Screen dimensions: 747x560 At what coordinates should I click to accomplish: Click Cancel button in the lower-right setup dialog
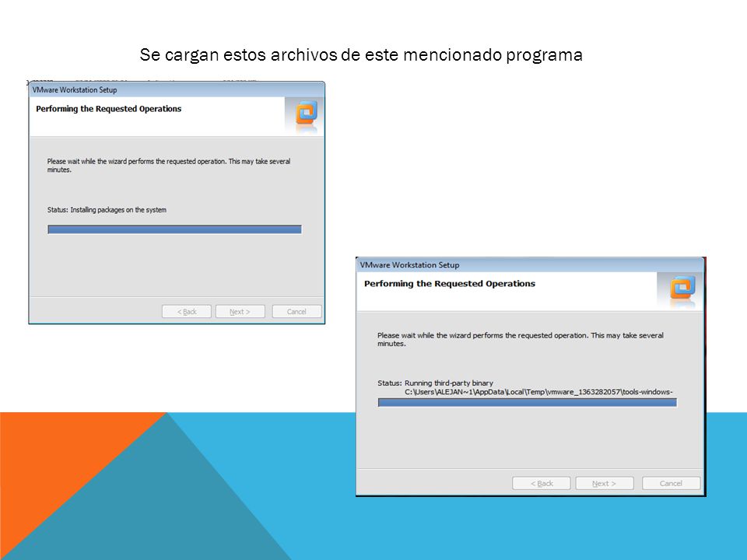click(x=671, y=483)
